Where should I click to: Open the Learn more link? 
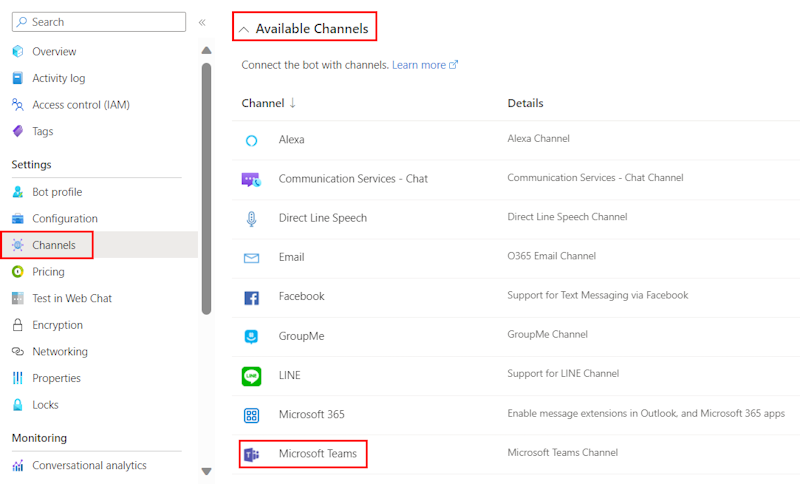pyautogui.click(x=425, y=65)
